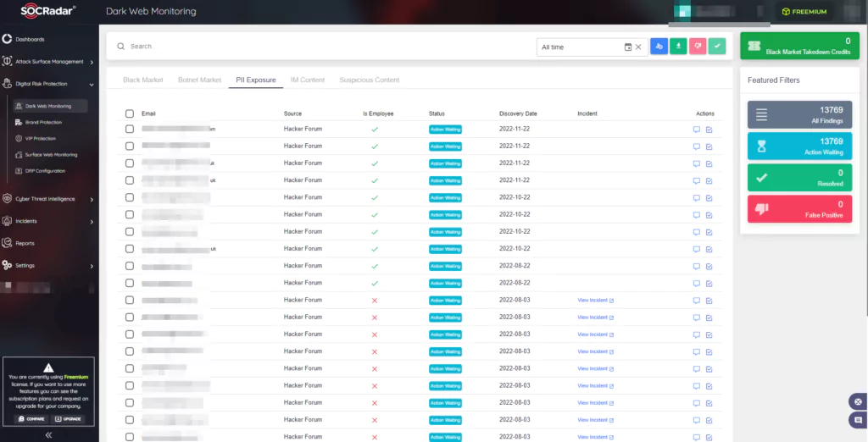Expand Settings menu chevron
This screenshot has width=868, height=442.
coord(92,266)
